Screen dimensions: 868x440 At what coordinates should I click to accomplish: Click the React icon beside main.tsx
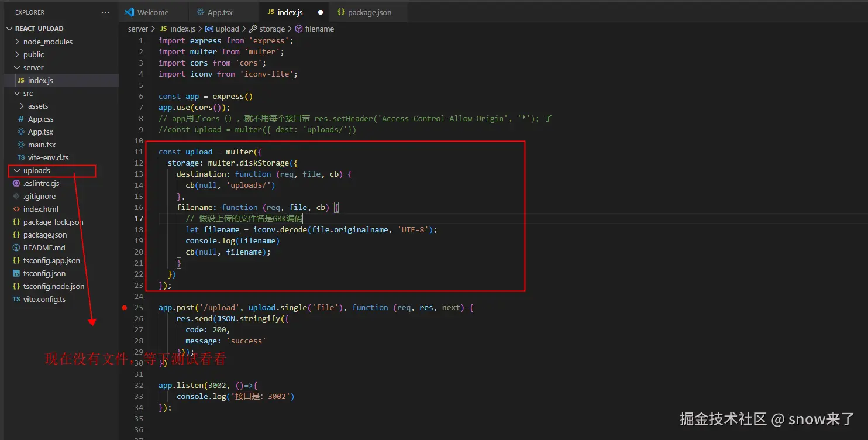(21, 145)
